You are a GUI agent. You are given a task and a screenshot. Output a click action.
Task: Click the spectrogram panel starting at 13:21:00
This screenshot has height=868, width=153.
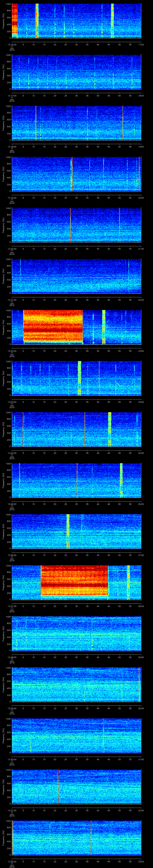76,276
